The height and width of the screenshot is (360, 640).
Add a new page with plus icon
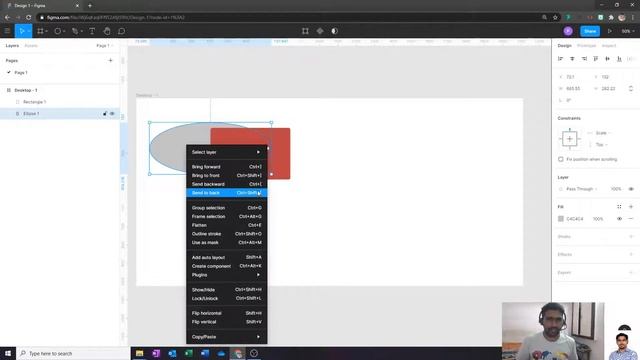110,60
